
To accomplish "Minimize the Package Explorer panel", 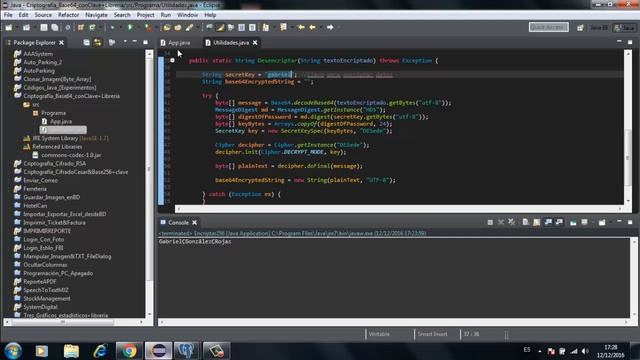I will [135, 42].
